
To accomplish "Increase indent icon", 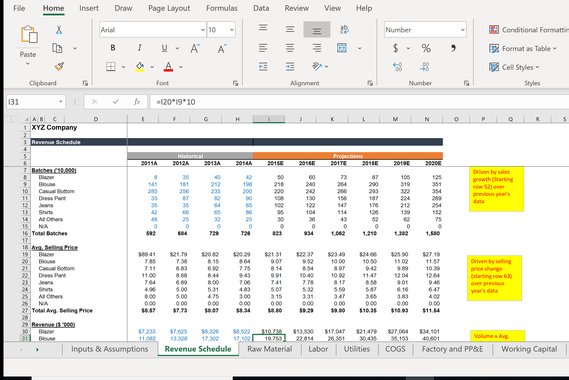I will pos(290,66).
